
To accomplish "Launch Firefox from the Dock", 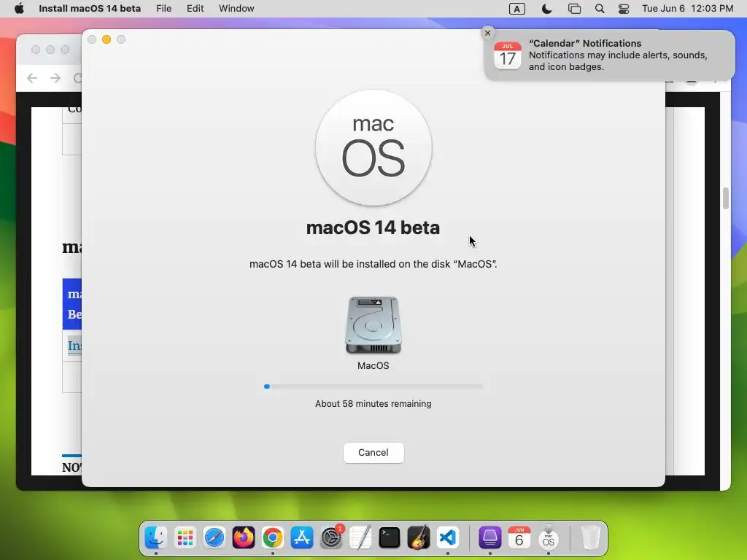I will point(244,537).
